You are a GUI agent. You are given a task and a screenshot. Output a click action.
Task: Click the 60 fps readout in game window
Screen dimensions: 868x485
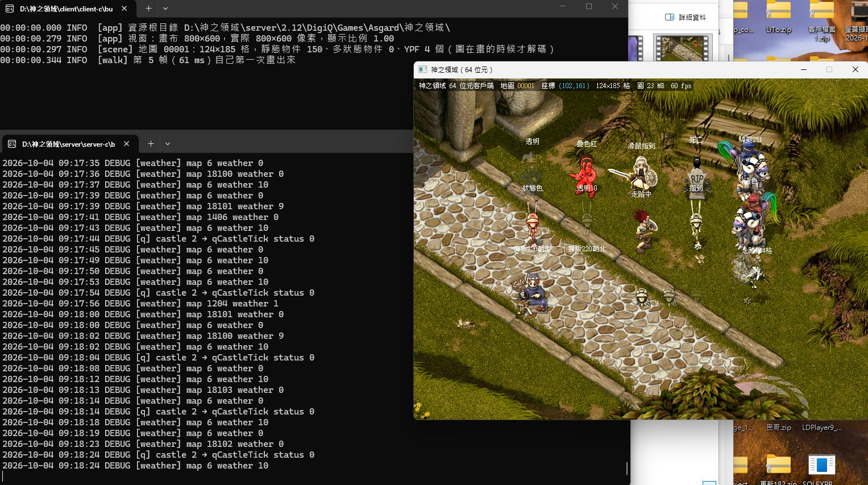point(681,86)
